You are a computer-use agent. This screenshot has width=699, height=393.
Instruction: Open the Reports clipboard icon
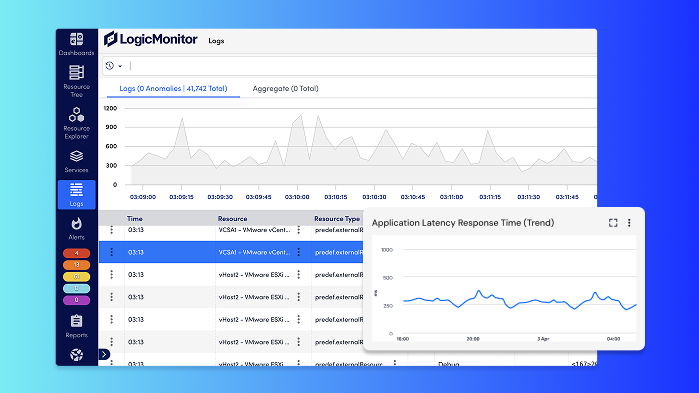[x=76, y=326]
